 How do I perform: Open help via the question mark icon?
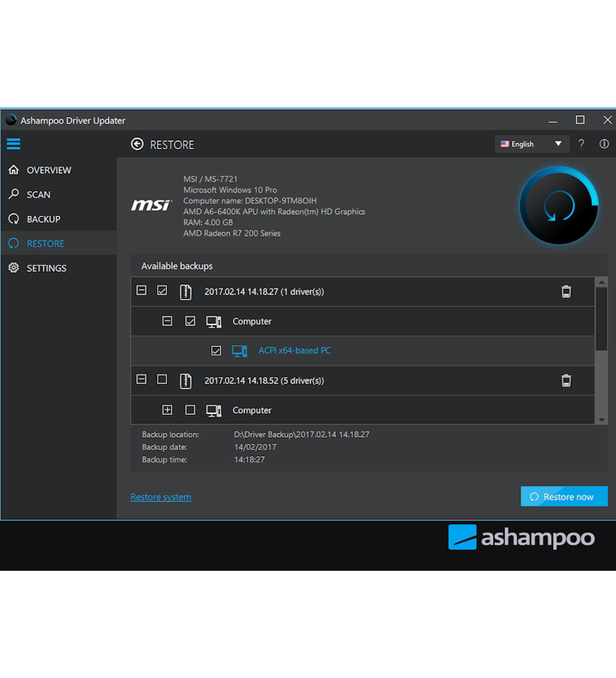(x=581, y=144)
